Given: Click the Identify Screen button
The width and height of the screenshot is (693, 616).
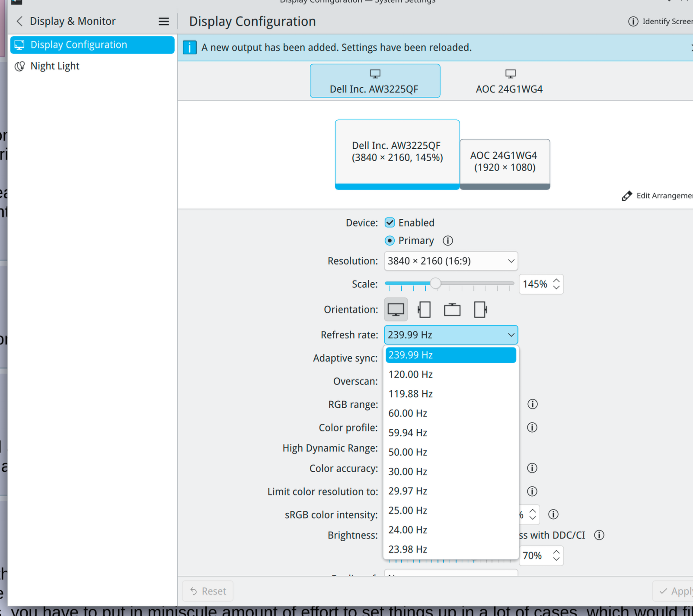Looking at the screenshot, I should [660, 21].
